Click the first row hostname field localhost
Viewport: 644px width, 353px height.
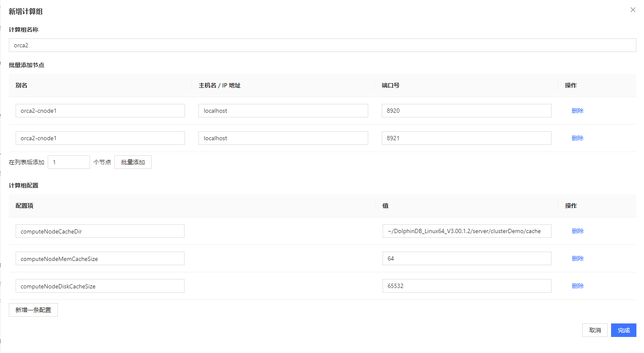[283, 111]
